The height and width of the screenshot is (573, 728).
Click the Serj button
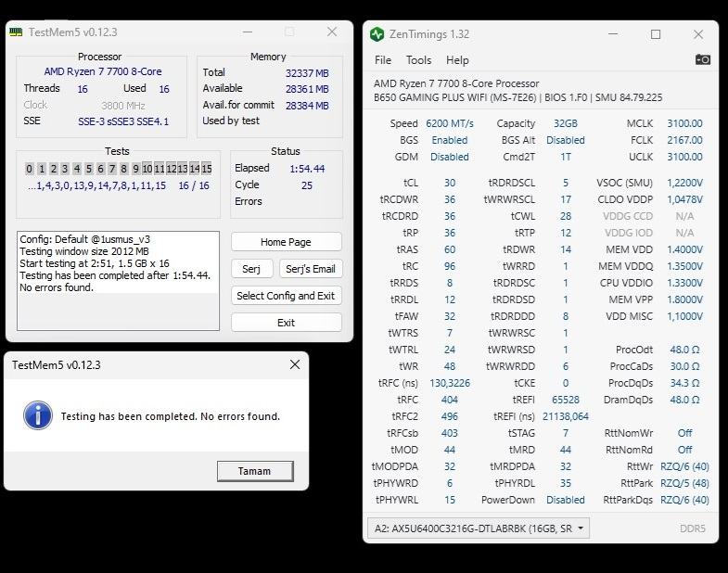251,269
